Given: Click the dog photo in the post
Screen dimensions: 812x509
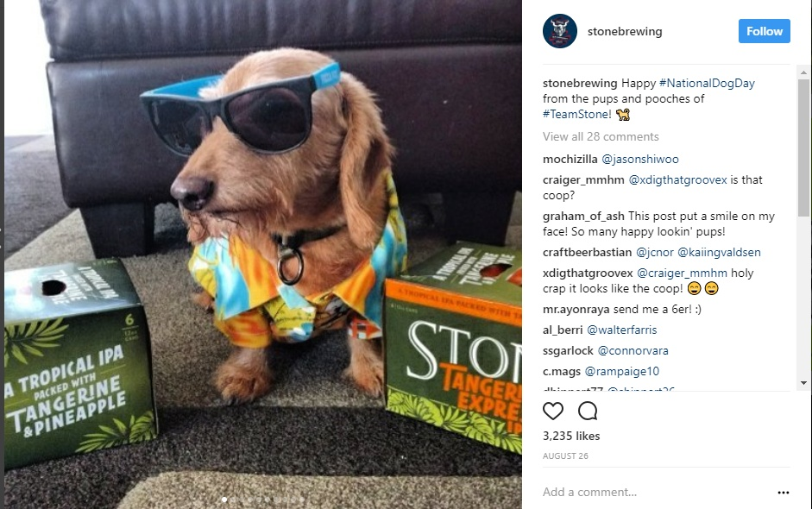Looking at the screenshot, I should coord(263,255).
